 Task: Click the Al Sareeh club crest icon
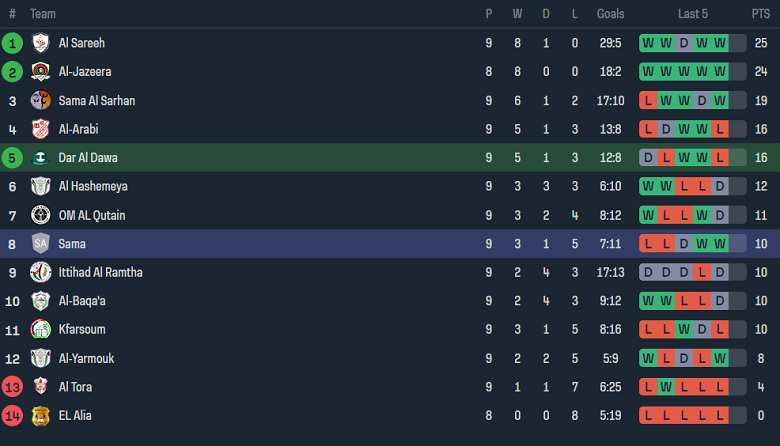point(41,43)
